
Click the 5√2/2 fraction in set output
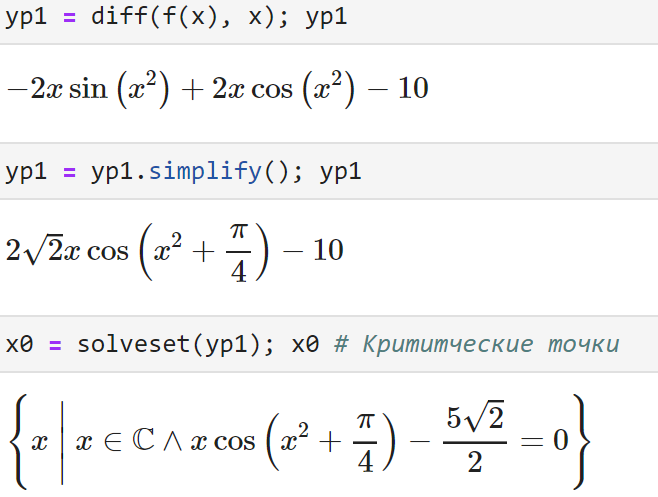pyautogui.click(x=475, y=442)
